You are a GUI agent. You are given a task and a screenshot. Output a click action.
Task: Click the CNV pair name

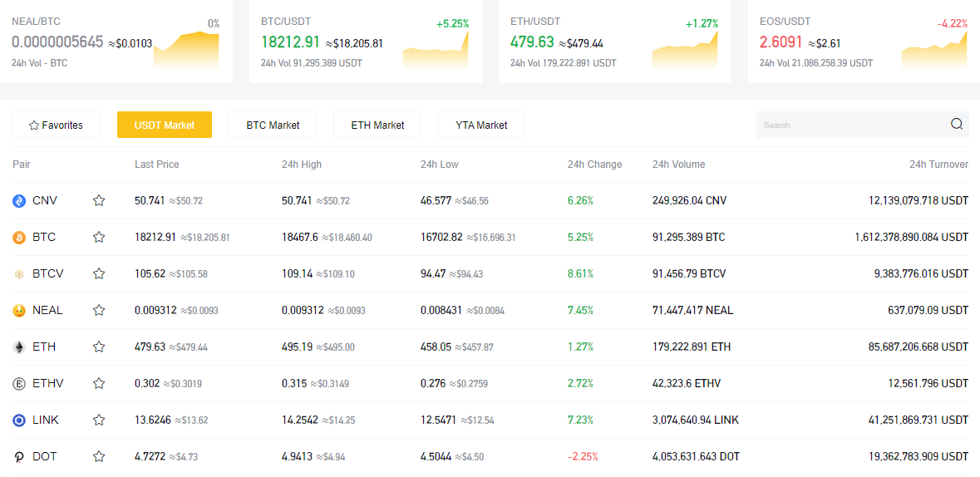click(x=44, y=200)
